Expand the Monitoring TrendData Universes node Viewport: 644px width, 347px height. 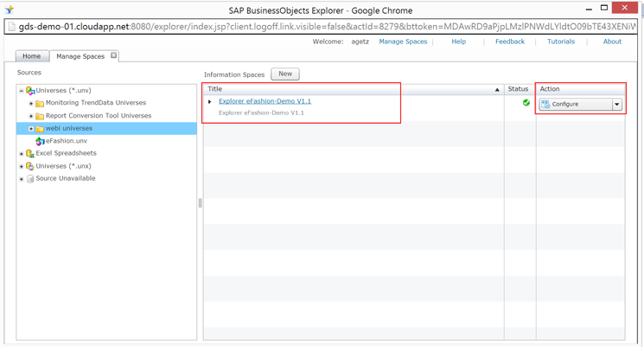point(31,103)
